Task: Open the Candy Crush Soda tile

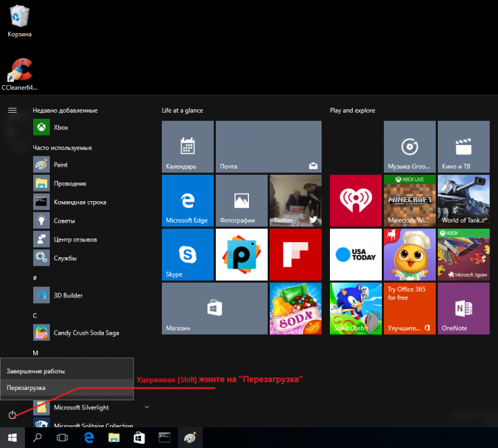Action: [296, 308]
